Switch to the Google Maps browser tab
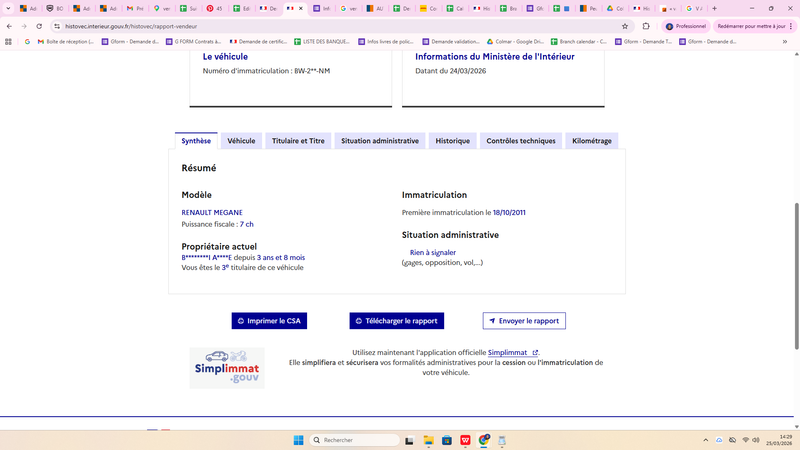Screen dimensions: 800x450 [161, 8]
